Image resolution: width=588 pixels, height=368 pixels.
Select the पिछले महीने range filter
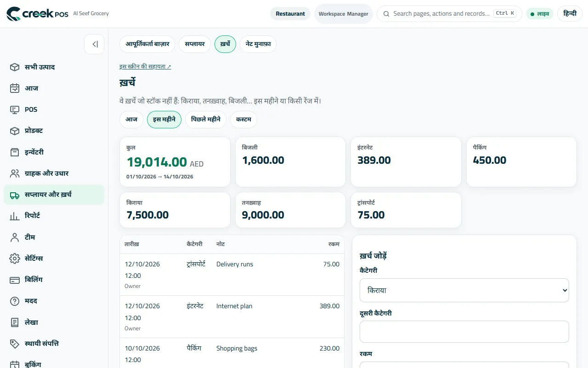(206, 119)
